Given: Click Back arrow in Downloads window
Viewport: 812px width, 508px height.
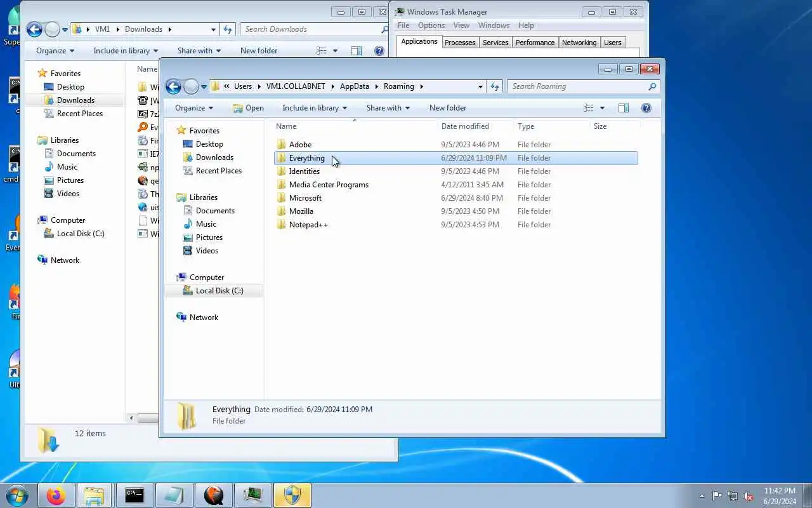Looking at the screenshot, I should 34,29.
